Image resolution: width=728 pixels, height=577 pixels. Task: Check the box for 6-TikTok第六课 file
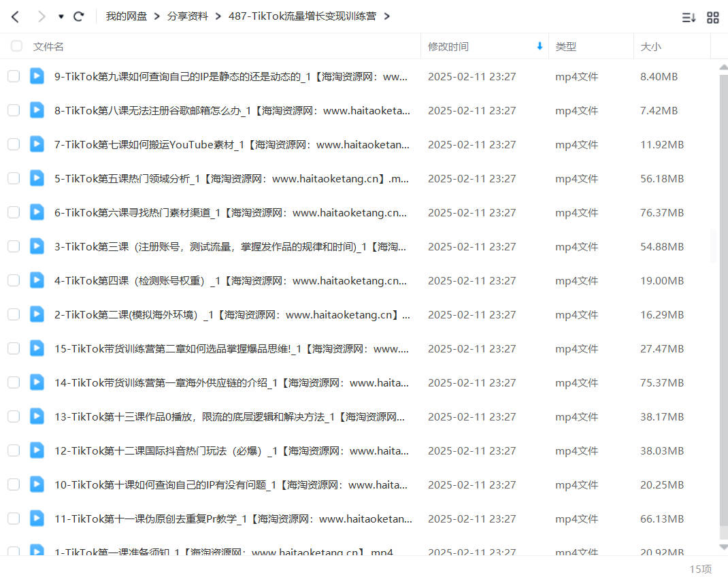[14, 212]
